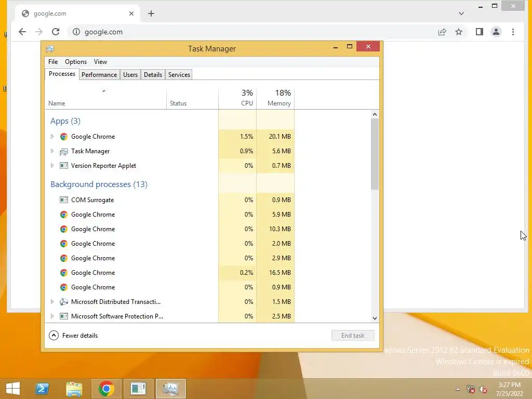The height and width of the screenshot is (399, 532).
Task: Bookmark this tab with the star icon
Action: coord(459,32)
